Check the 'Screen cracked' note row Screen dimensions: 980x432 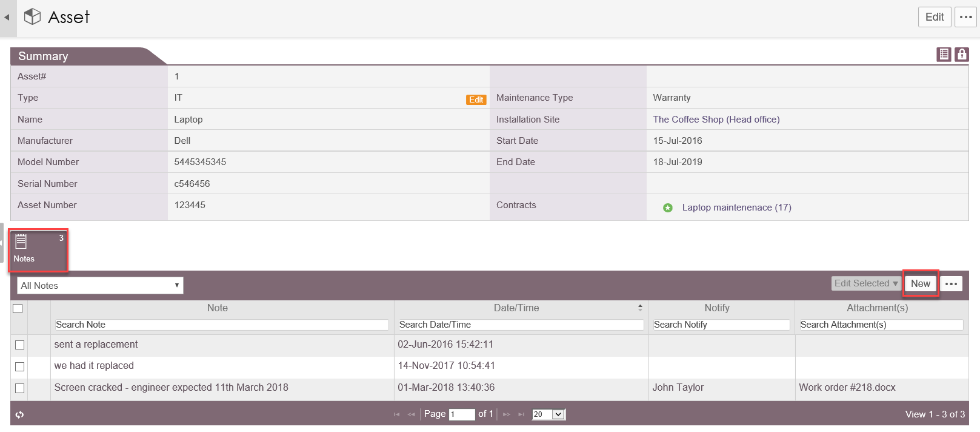point(19,388)
